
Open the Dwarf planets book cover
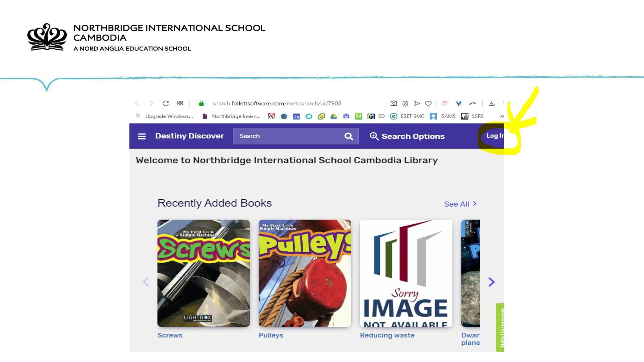(471, 273)
